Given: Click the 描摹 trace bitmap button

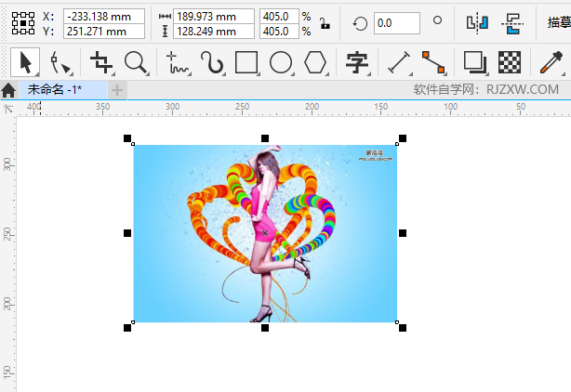Looking at the screenshot, I should pyautogui.click(x=557, y=22).
